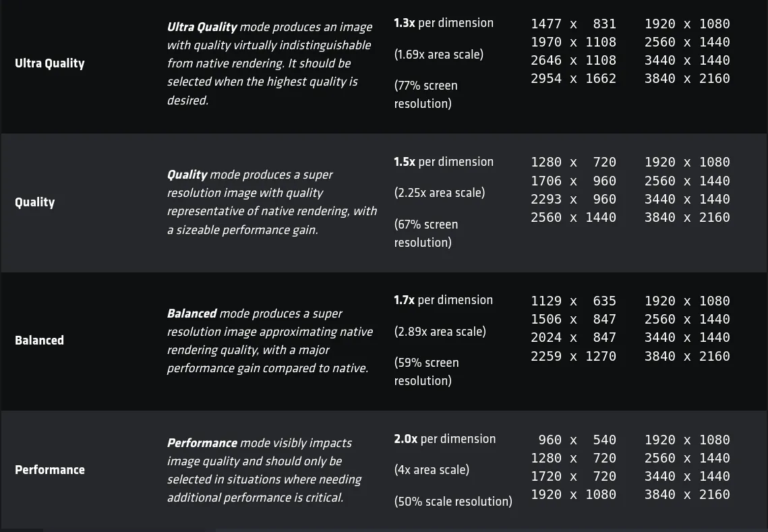Click the Ultra Quality mode description text
Screen dimensions: 768x532
(269, 63)
